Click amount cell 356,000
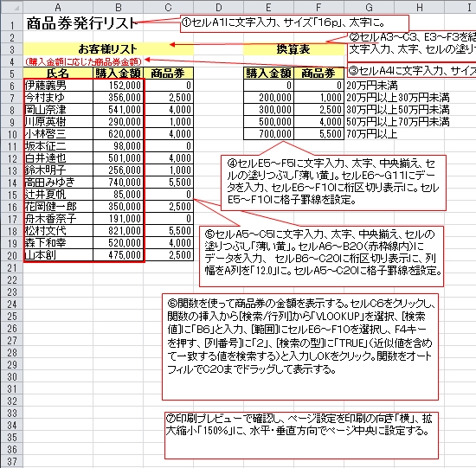Viewport: 476px width, 468px height. click(x=118, y=98)
